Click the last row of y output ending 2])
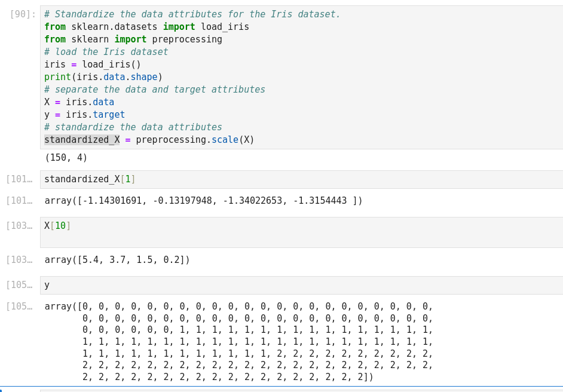The width and height of the screenshot is (563, 392). pos(227,377)
